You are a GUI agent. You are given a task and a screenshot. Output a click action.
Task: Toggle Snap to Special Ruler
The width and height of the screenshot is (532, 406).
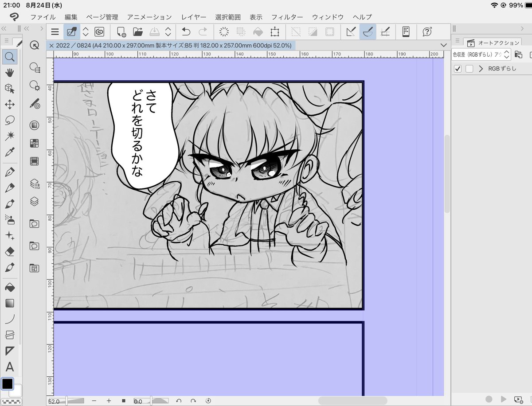pos(368,32)
